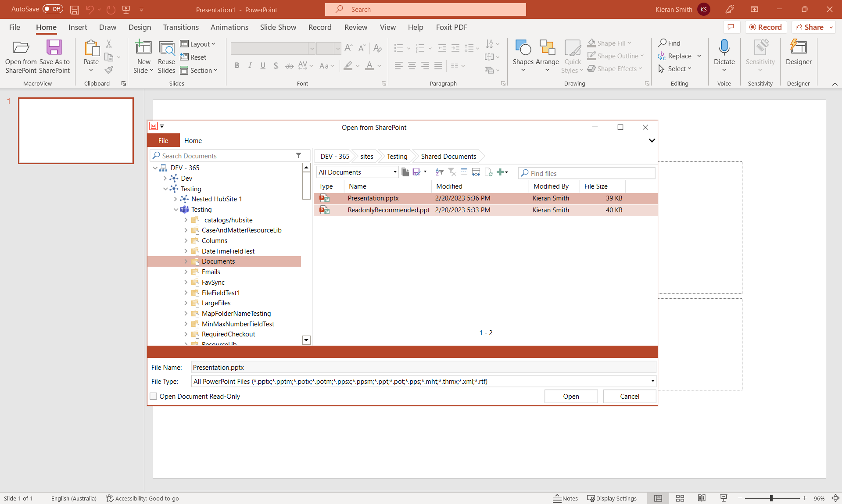Click the Share button
Image resolution: width=842 pixels, height=504 pixels.
click(x=810, y=27)
